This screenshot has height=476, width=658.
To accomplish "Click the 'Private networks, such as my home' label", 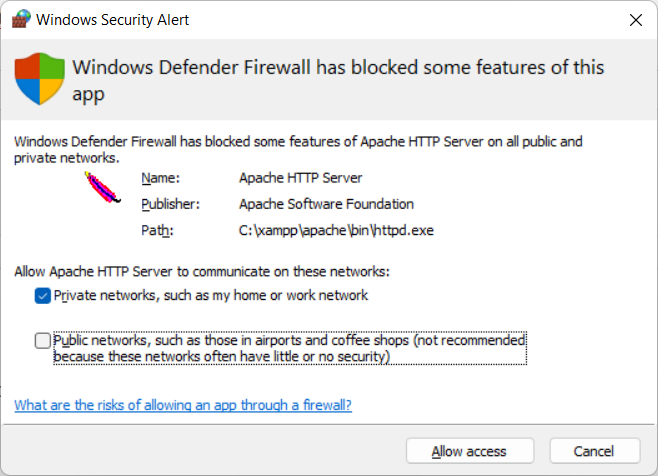I will 211,296.
